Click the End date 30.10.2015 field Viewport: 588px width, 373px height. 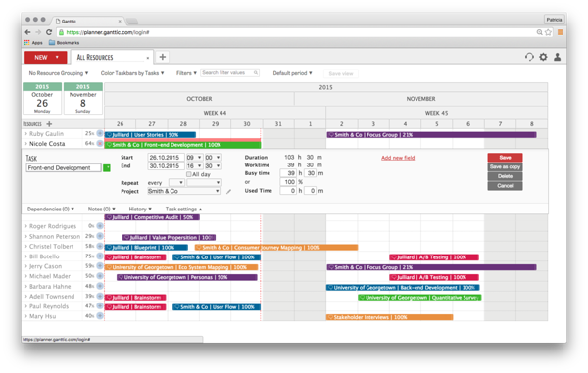[166, 165]
